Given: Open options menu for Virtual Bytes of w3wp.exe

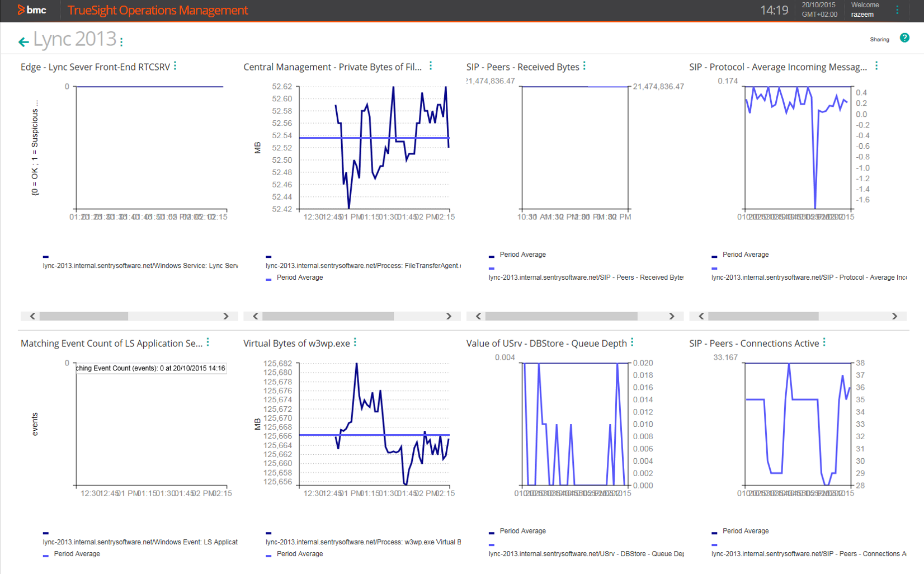Looking at the screenshot, I should 355,342.
